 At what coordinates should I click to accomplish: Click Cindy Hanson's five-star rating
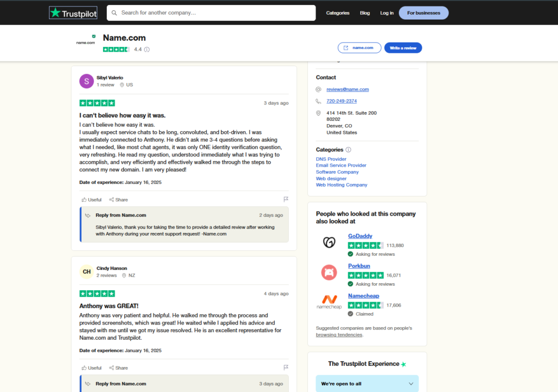pos(97,294)
